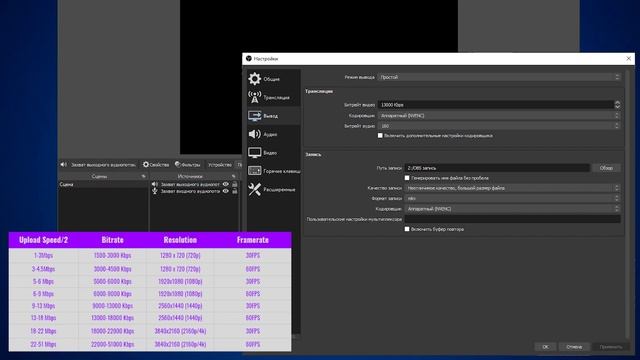Click the Путь записи recording path field
640x360 pixels.
pyautogui.click(x=497, y=168)
